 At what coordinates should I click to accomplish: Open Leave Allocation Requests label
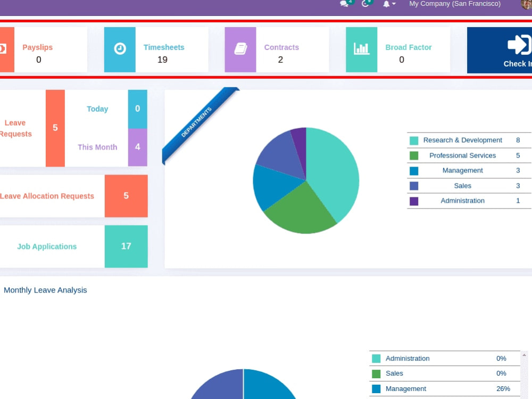(x=47, y=196)
